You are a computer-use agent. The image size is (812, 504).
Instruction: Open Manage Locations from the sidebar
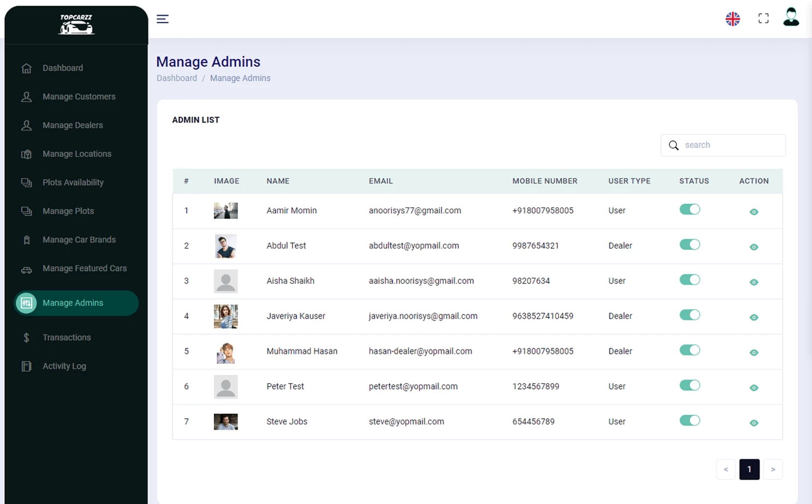[26, 153]
